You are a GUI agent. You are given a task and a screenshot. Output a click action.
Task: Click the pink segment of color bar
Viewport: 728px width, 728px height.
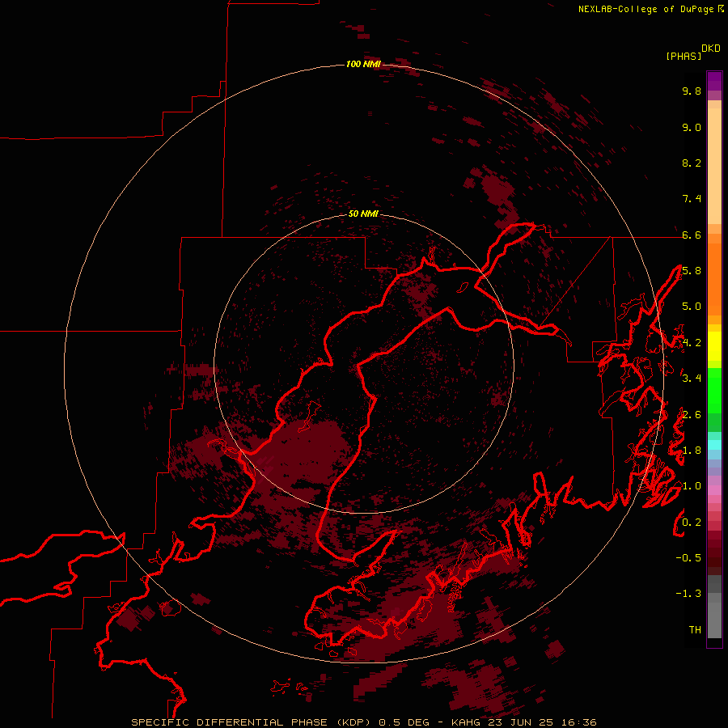tap(714, 490)
